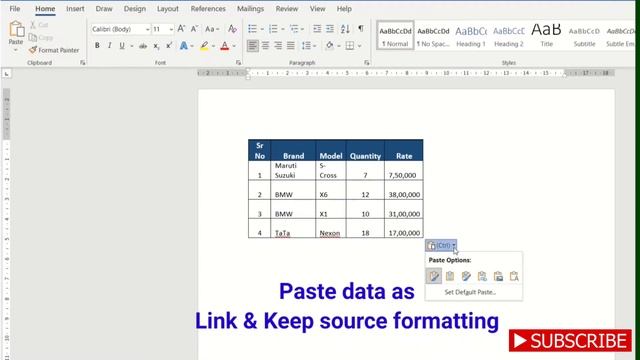Screen dimensions: 640x360
Task: Open the line spacing dropdown
Action: pyautogui.click(x=315, y=46)
